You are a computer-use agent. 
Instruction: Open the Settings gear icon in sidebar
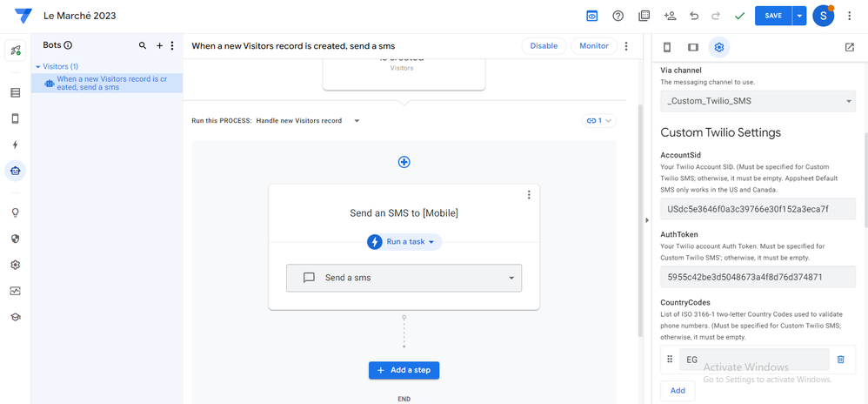tap(15, 265)
